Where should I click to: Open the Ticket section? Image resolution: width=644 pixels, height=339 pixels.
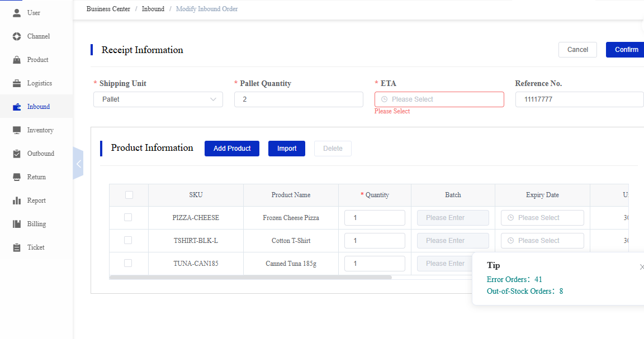click(36, 247)
